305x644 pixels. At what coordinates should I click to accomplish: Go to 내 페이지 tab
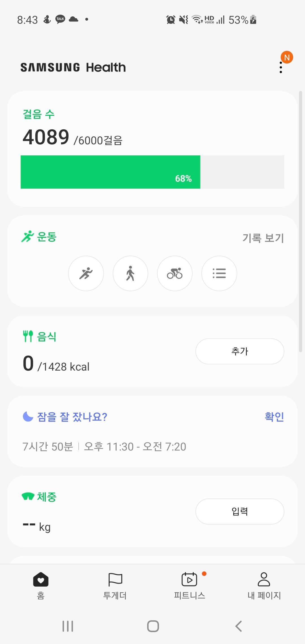tap(264, 586)
